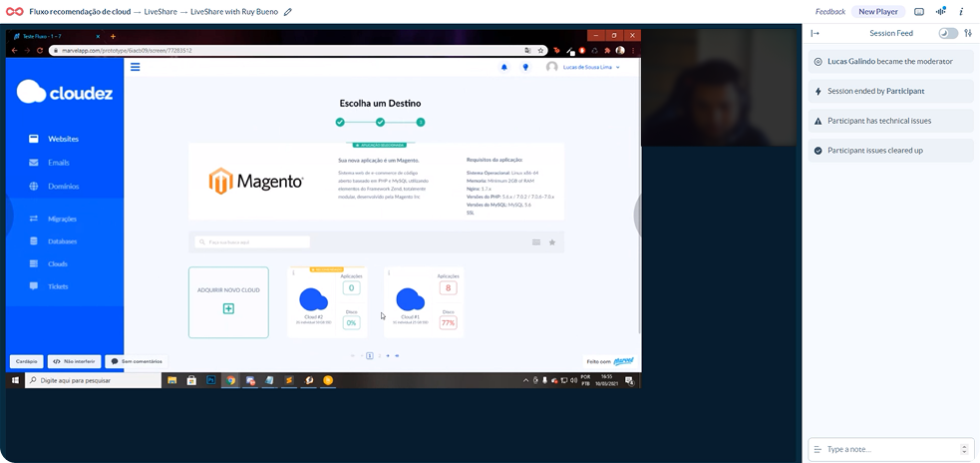Viewport: 980px width, 463px height.
Task: Open the Windows notification center icon
Action: point(629,380)
